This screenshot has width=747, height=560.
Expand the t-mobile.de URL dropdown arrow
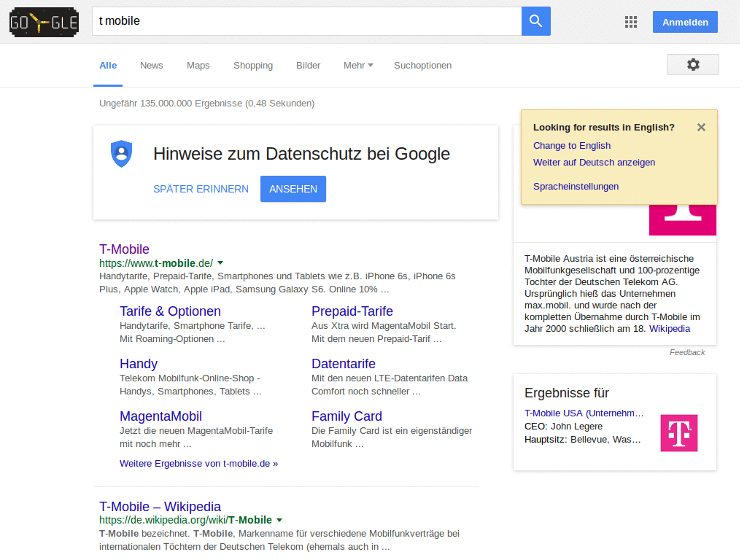(x=220, y=262)
